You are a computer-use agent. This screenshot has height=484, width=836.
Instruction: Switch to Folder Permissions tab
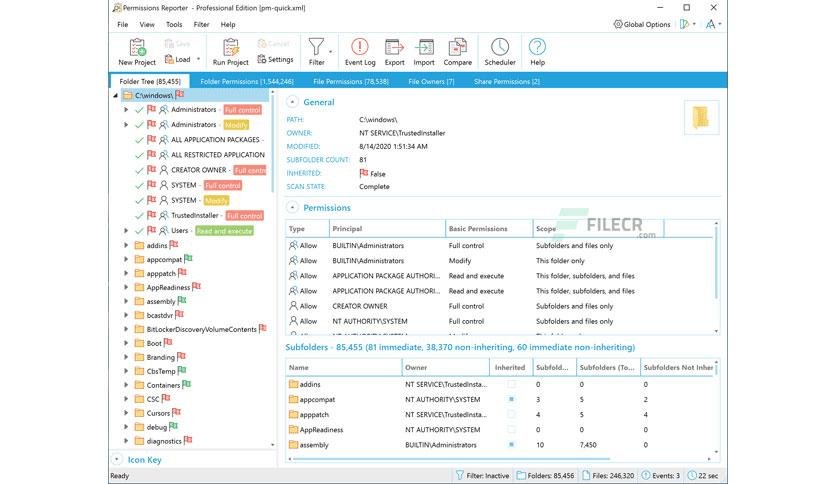(247, 82)
